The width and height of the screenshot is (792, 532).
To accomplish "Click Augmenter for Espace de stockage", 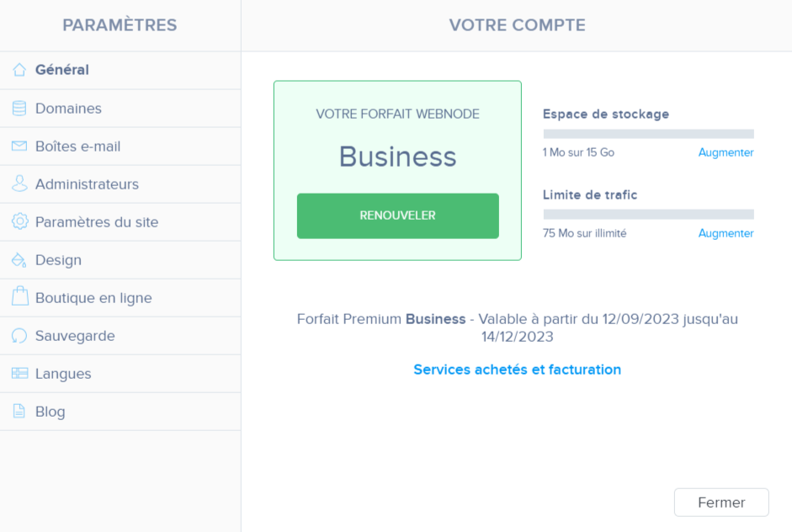I will click(726, 152).
